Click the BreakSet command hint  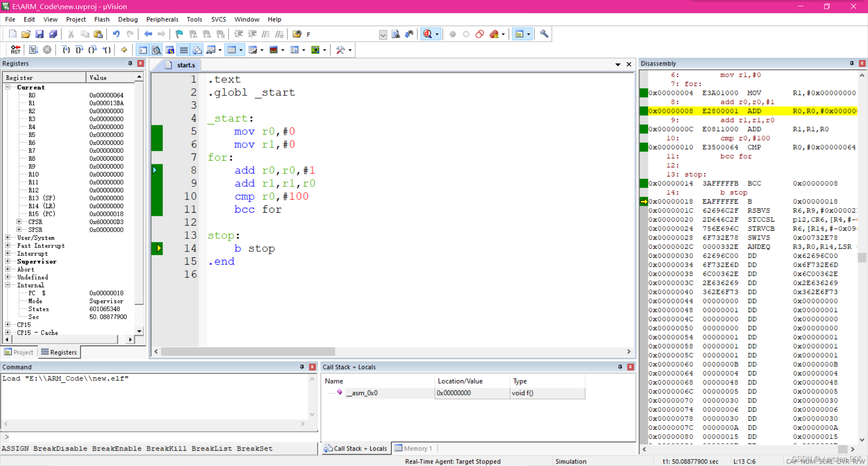coord(255,448)
